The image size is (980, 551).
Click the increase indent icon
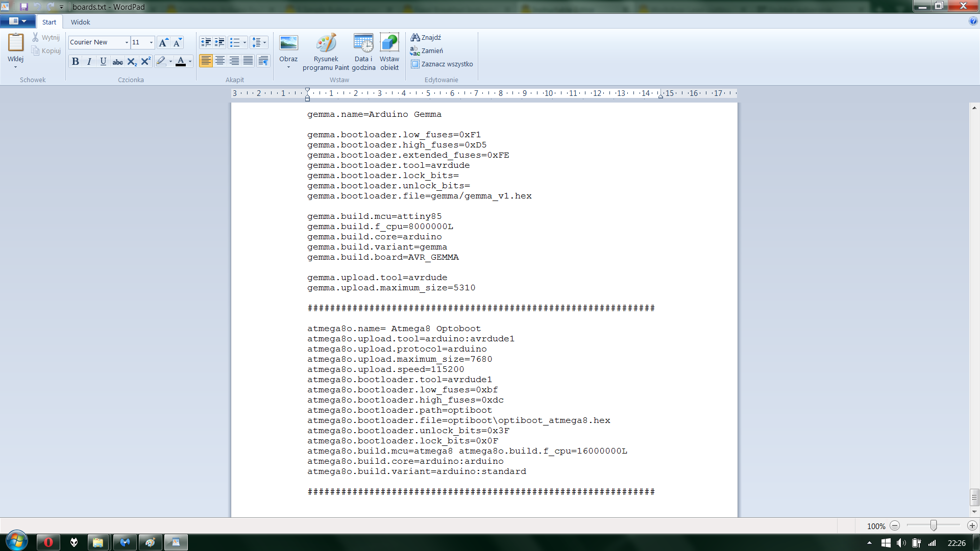pyautogui.click(x=220, y=42)
